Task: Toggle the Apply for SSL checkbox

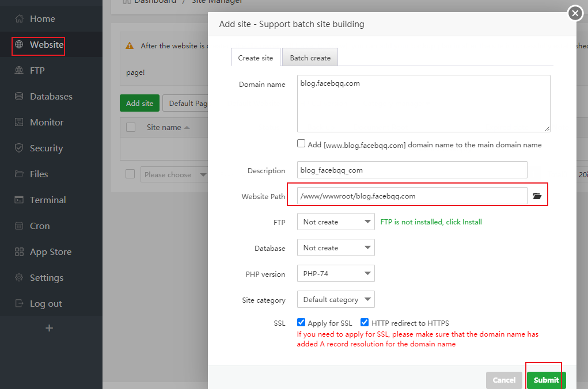Action: 301,323
